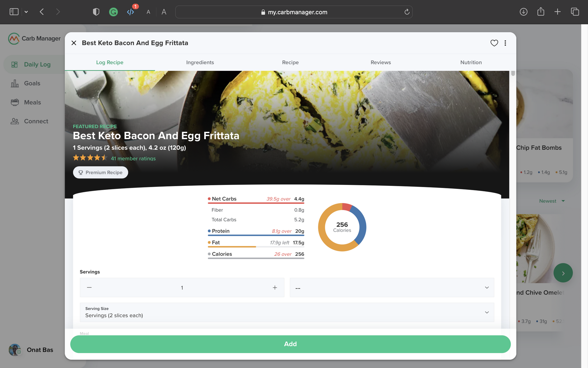This screenshot has width=588, height=368.
Task: Open the Grammarly extension icon
Action: 113,12
